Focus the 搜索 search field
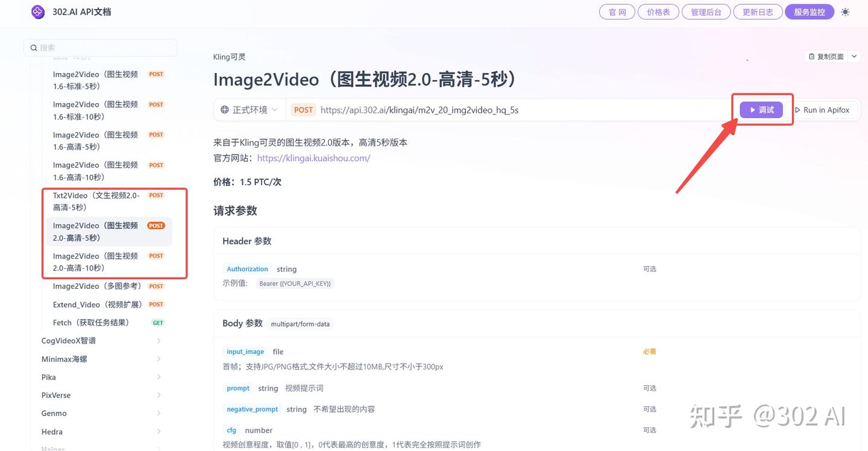 point(101,48)
